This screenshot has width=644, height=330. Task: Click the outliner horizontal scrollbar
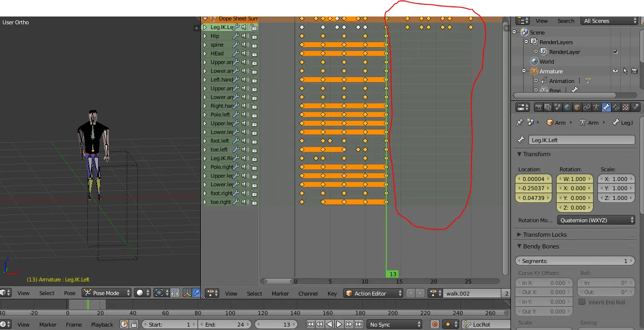pos(564,95)
